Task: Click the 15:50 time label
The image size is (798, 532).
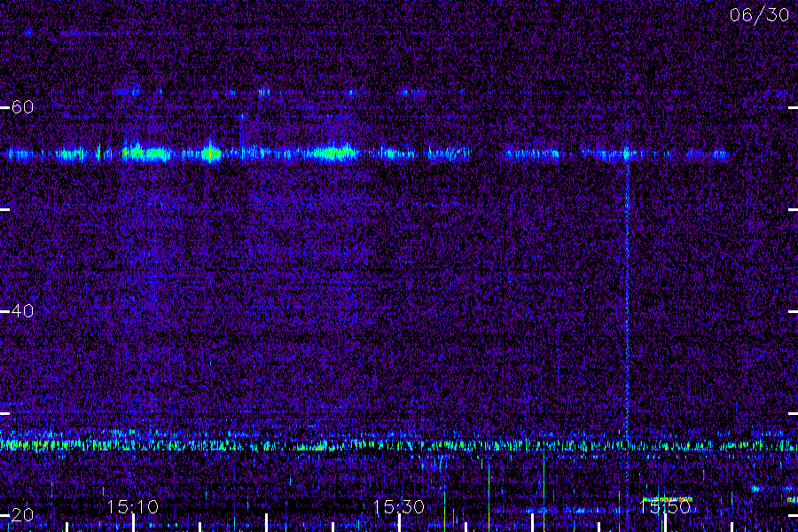Action: coord(665,507)
